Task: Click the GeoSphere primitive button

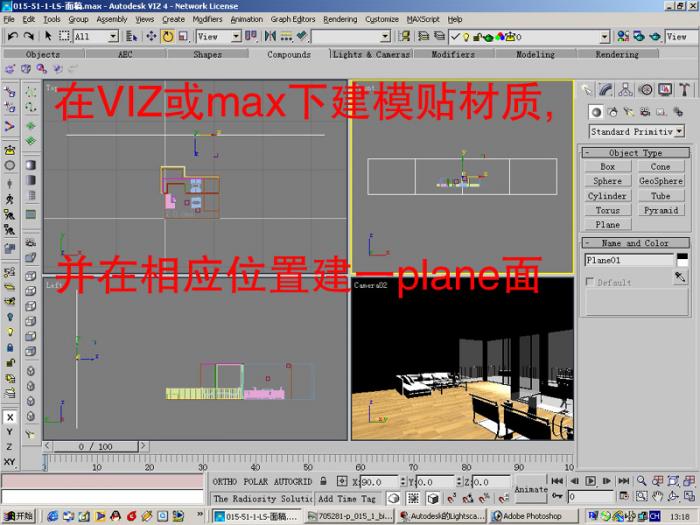Action: pos(661,181)
